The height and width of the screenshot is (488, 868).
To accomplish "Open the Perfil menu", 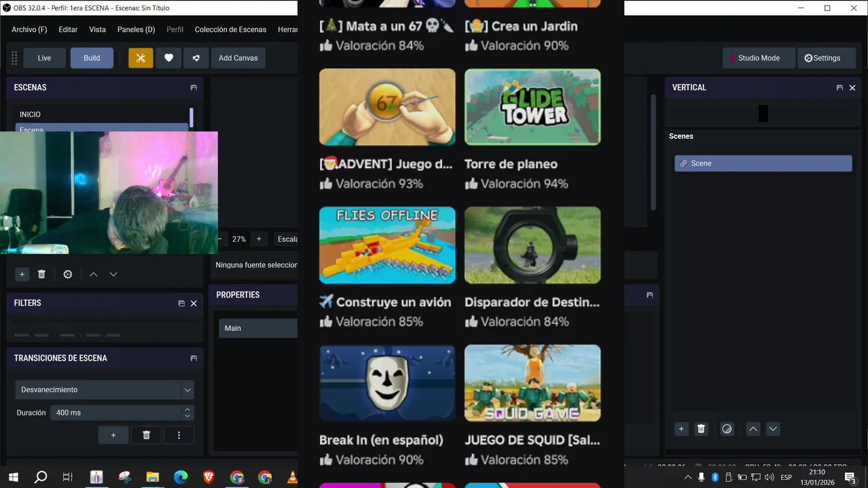I will [175, 30].
